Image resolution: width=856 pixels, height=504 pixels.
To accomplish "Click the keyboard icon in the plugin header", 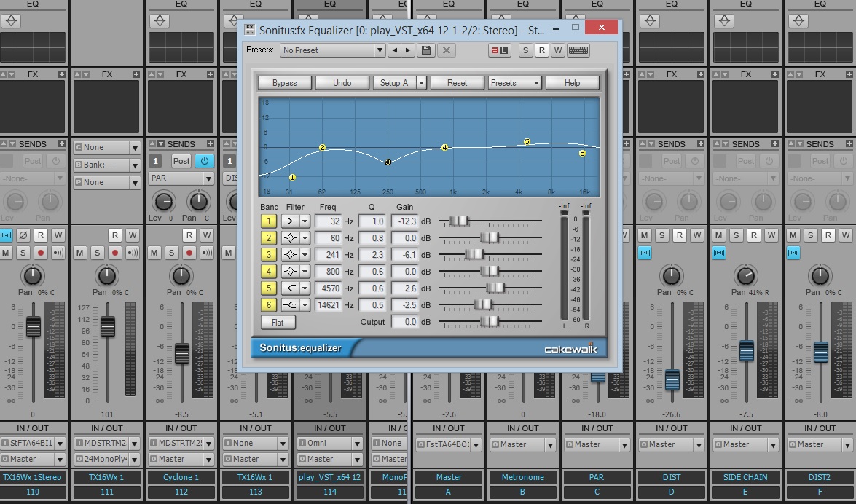I will click(578, 50).
